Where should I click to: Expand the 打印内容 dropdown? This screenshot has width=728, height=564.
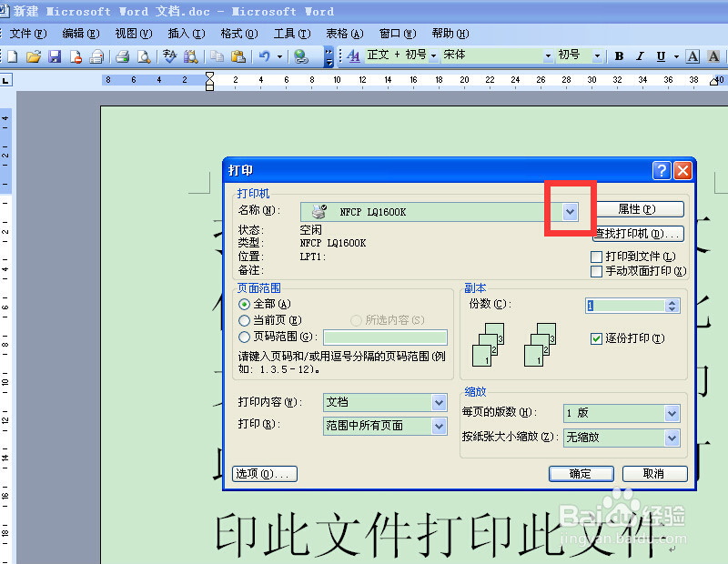click(x=439, y=402)
